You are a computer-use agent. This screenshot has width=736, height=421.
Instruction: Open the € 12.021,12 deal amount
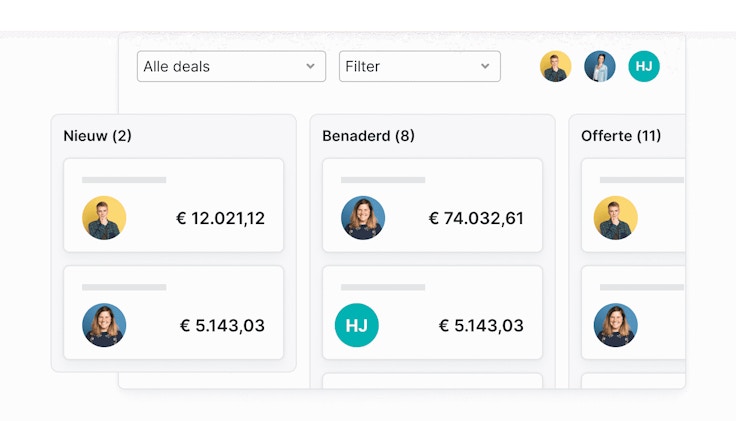[220, 218]
